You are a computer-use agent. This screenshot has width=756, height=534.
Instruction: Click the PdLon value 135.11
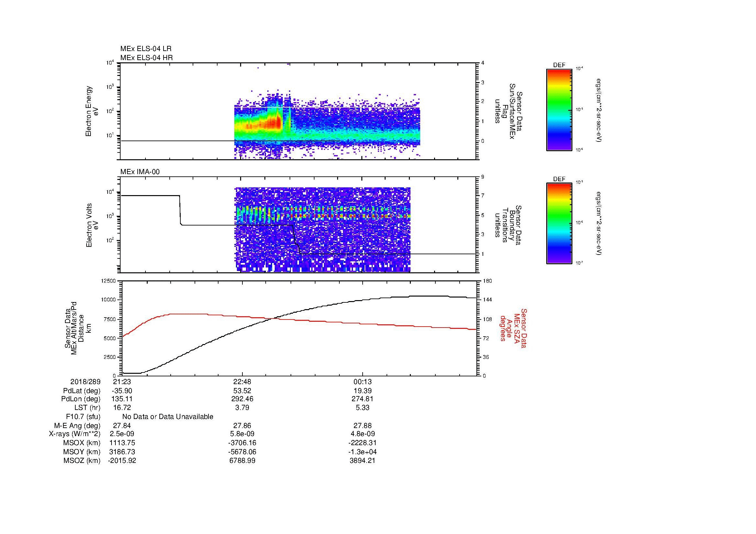(122, 399)
